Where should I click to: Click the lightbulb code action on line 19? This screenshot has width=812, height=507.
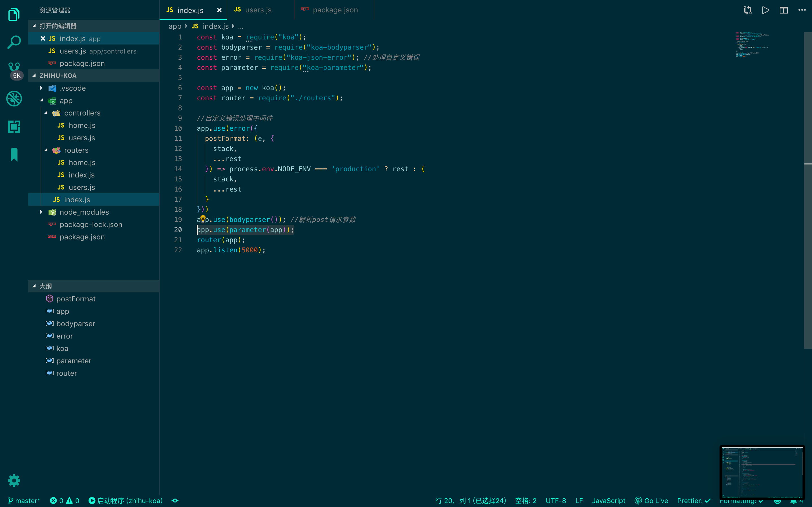[203, 219]
